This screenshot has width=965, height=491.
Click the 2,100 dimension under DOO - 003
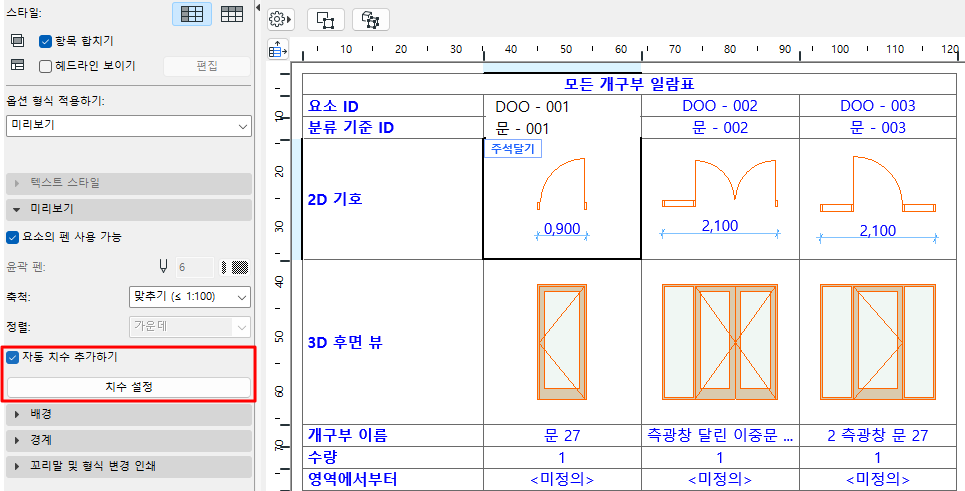click(878, 230)
